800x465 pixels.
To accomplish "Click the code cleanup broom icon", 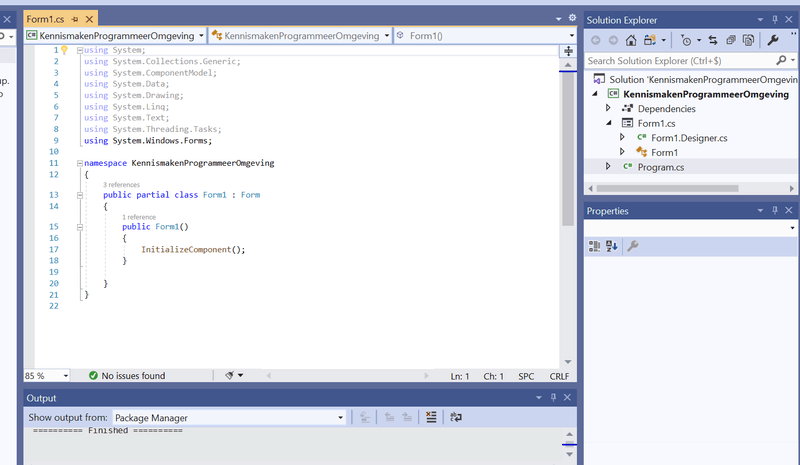I will coord(230,375).
